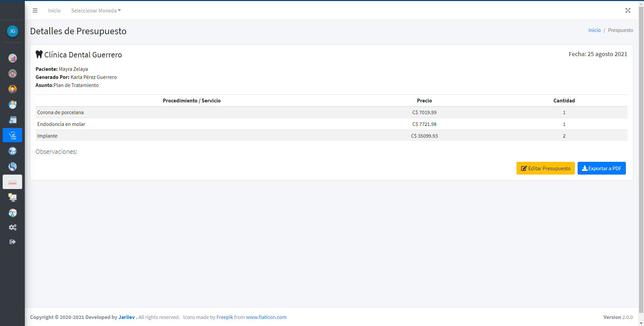
Task: Toggle fullscreen with the expand arrows icon
Action: coord(628,10)
